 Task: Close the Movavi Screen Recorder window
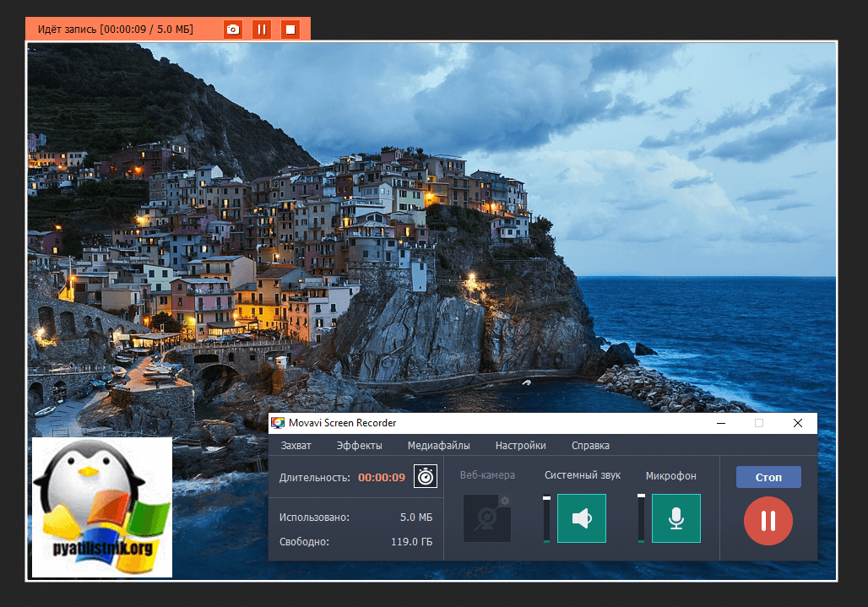(x=798, y=423)
